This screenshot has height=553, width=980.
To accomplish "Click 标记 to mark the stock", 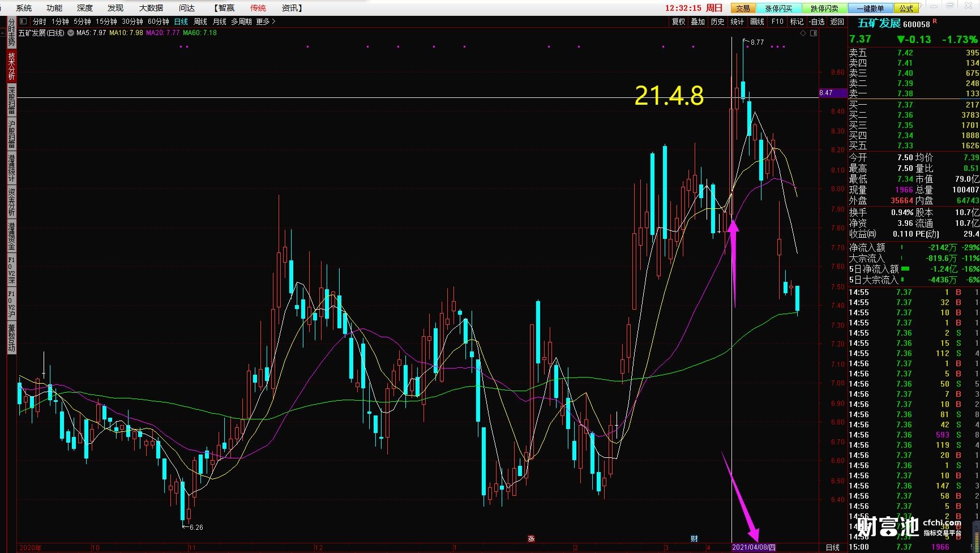I will coord(797,22).
